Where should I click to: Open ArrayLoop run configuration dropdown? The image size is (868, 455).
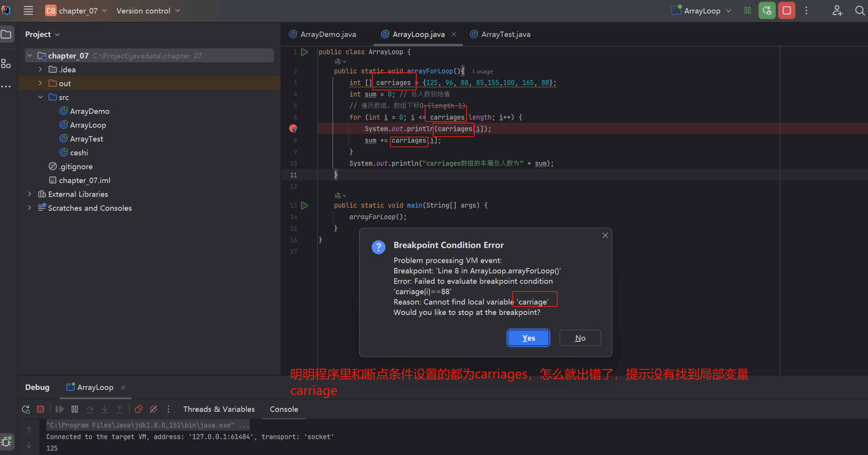(701, 11)
